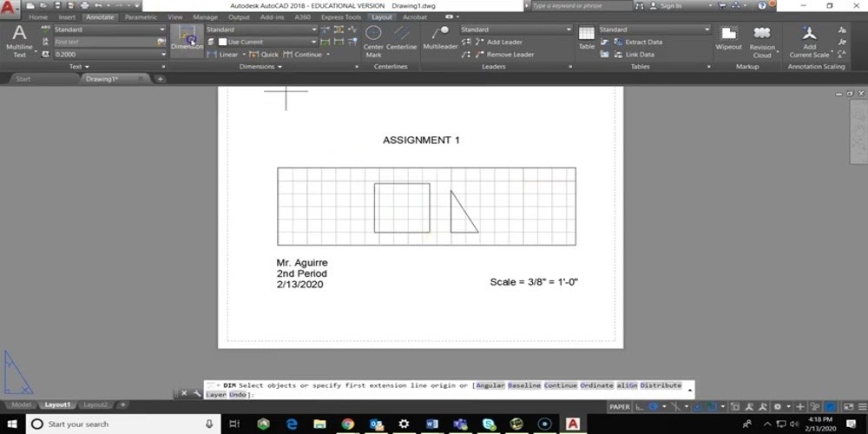Switch to the Home ribbon tab
This screenshot has height=434, width=868.
[38, 16]
